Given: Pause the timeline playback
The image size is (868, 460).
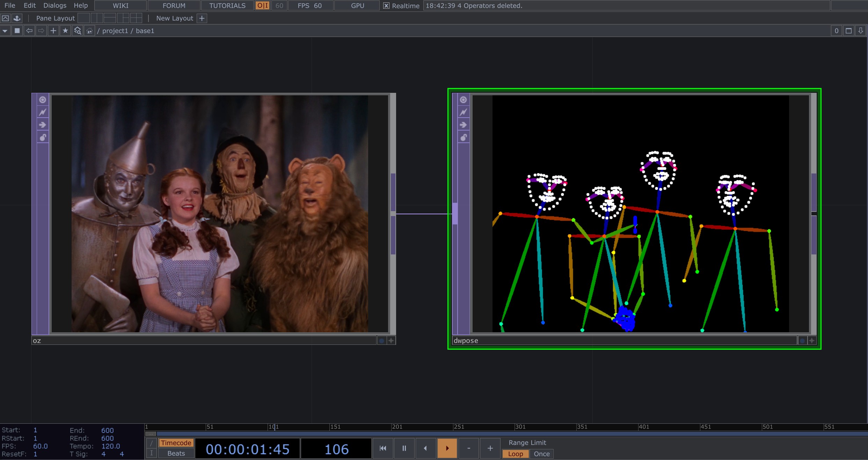Looking at the screenshot, I should tap(404, 448).
